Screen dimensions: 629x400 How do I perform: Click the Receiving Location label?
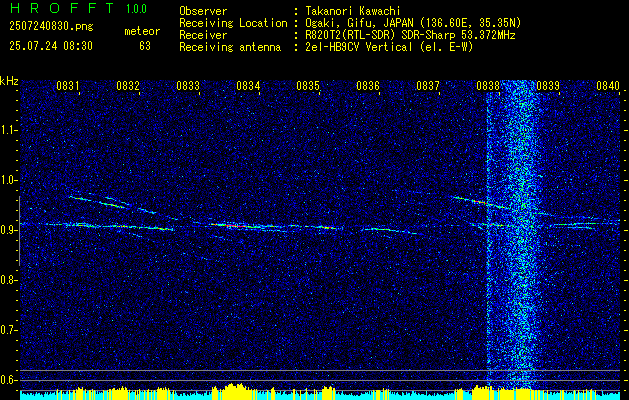233,23
